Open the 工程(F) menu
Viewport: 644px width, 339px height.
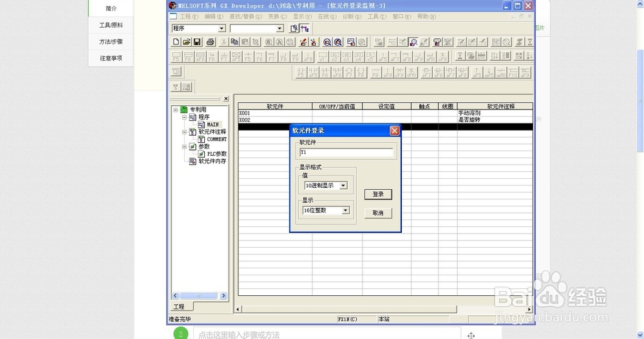click(189, 17)
